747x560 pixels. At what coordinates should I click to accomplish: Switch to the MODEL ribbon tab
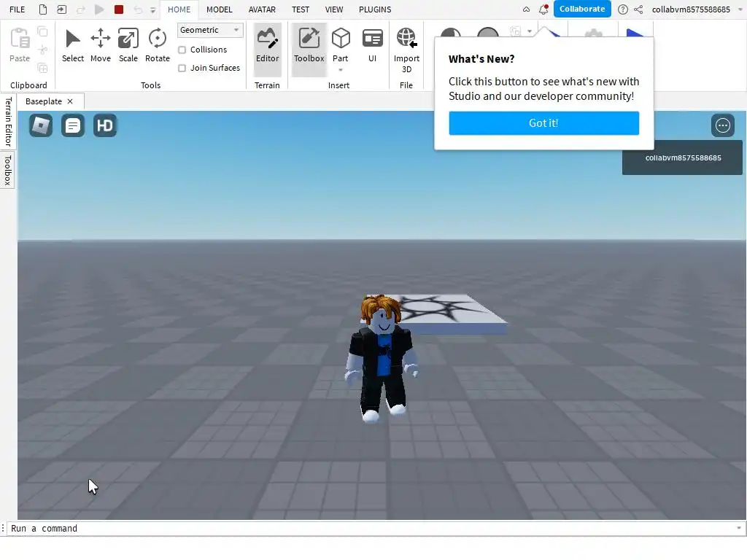219,9
